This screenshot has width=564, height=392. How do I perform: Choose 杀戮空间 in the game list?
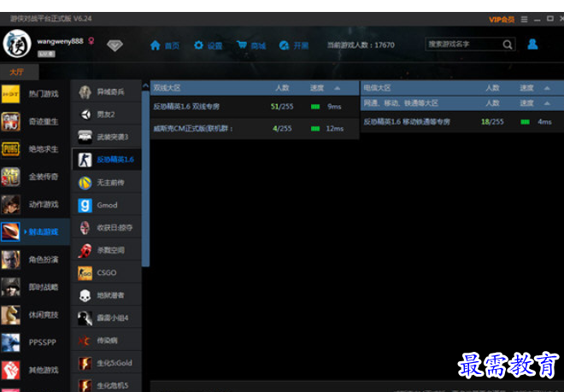point(107,250)
